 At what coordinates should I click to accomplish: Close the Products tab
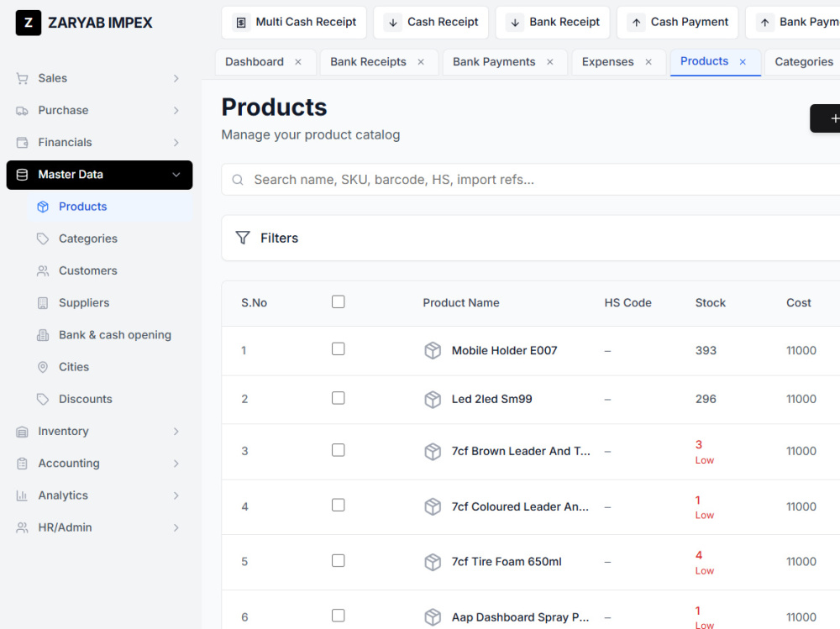tap(743, 62)
